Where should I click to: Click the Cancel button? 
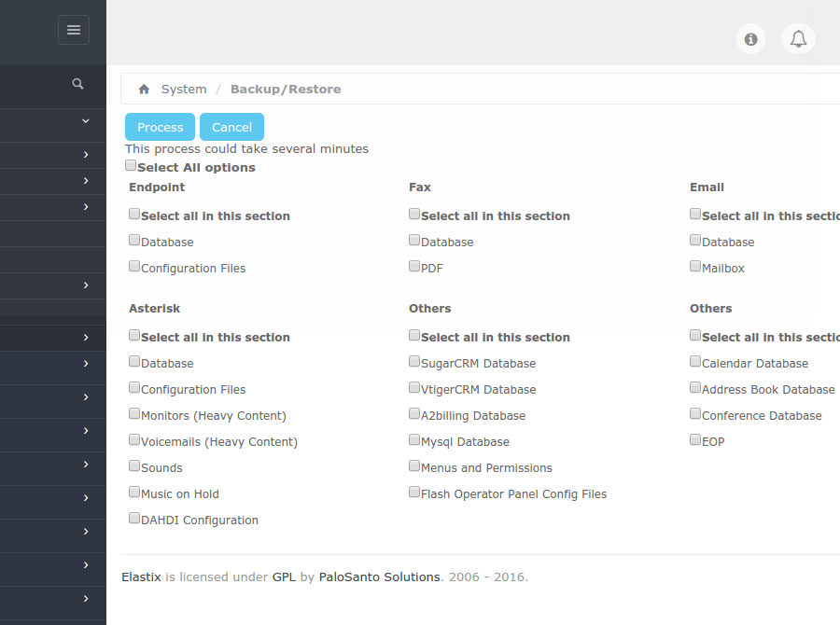231,127
